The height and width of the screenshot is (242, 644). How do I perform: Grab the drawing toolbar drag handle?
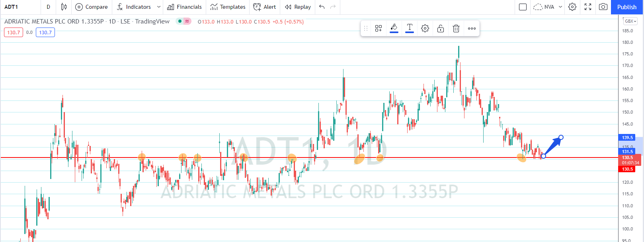(x=366, y=28)
